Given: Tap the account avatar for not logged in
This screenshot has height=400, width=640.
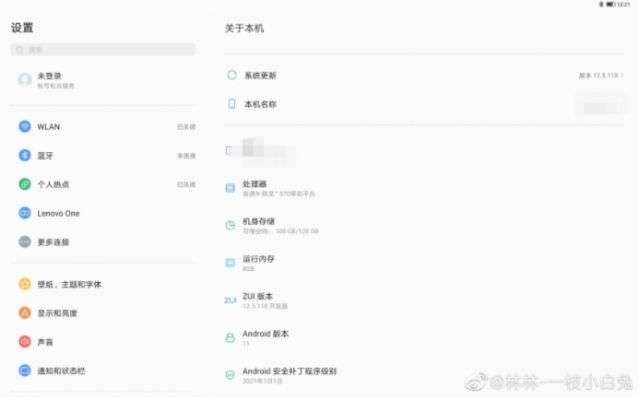Looking at the screenshot, I should point(25,80).
